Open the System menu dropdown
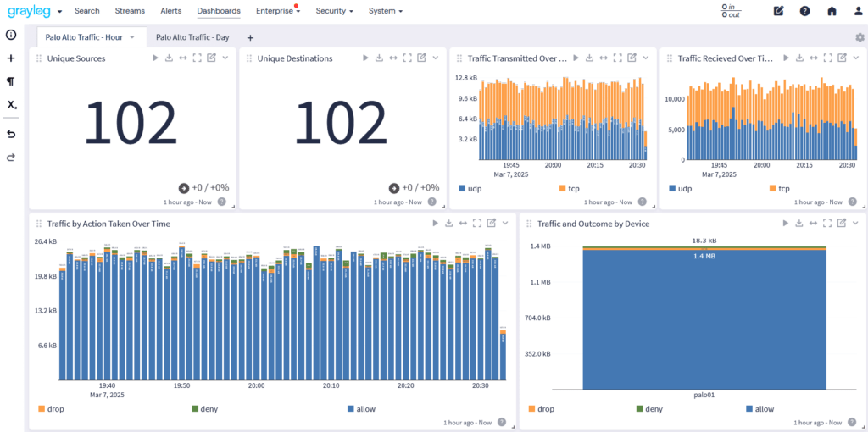Image resolution: width=868 pixels, height=432 pixels. tap(385, 11)
